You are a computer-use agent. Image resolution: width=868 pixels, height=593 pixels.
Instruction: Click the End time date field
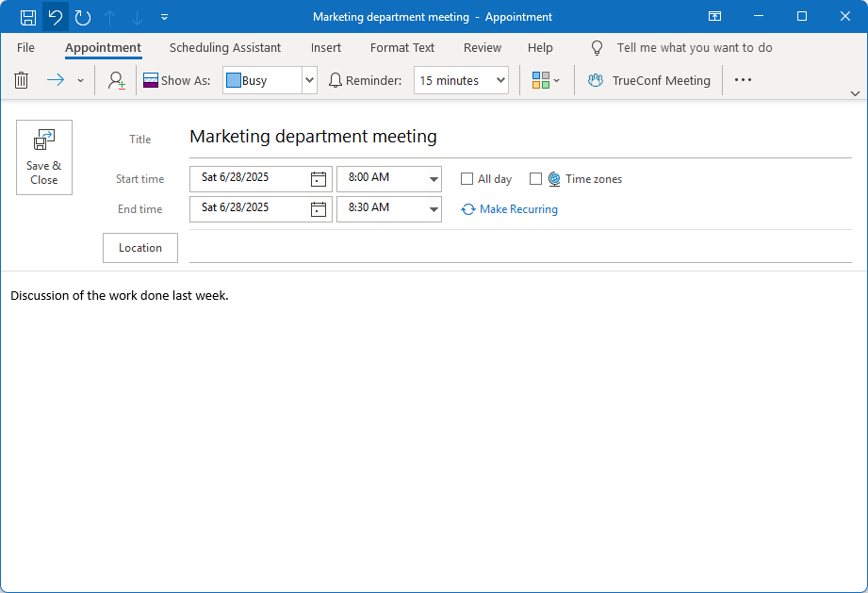[252, 207]
